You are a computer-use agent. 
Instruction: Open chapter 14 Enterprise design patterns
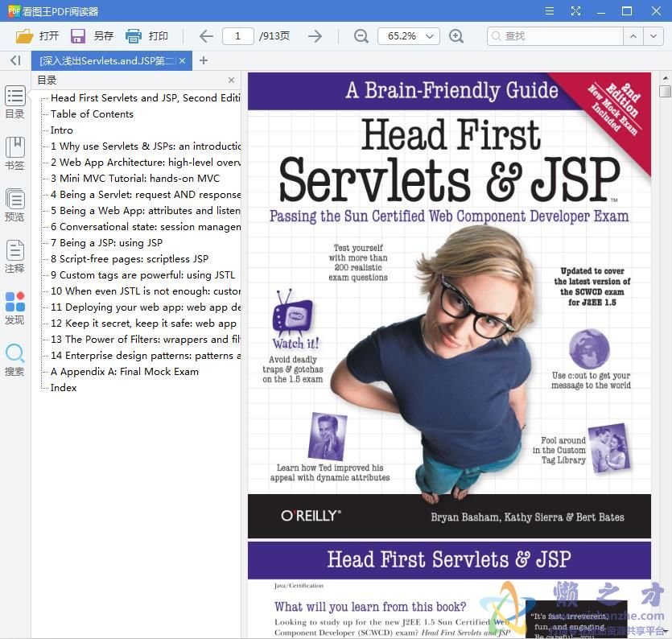click(146, 355)
